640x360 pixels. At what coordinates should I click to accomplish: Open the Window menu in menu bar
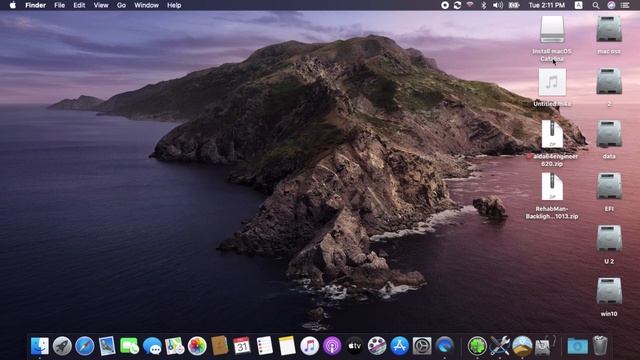click(x=146, y=5)
